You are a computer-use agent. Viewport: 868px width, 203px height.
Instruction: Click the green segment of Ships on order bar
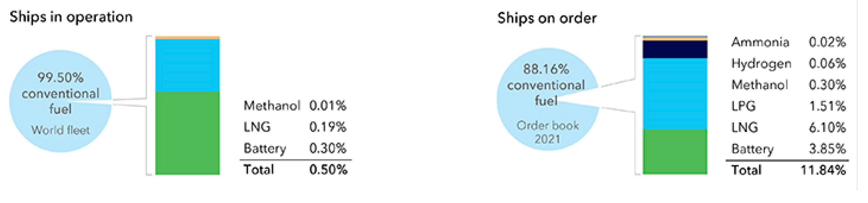(x=675, y=151)
